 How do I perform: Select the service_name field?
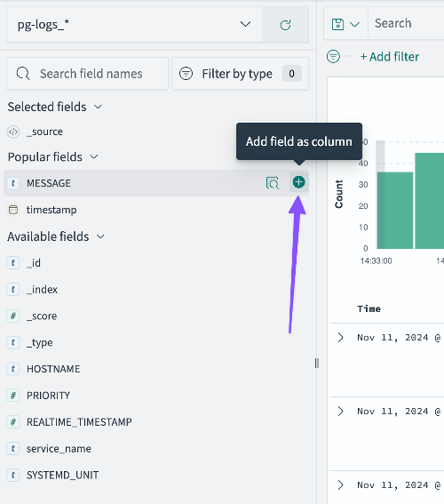pyautogui.click(x=59, y=448)
